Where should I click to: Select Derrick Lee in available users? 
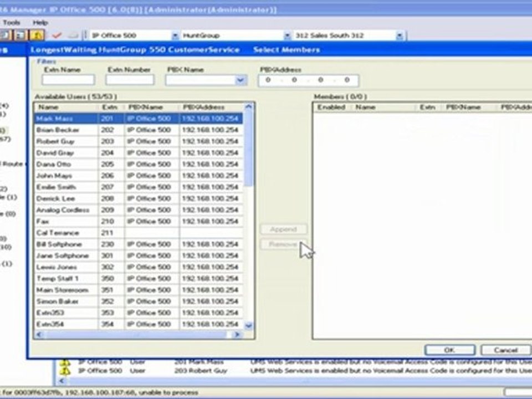(139, 198)
